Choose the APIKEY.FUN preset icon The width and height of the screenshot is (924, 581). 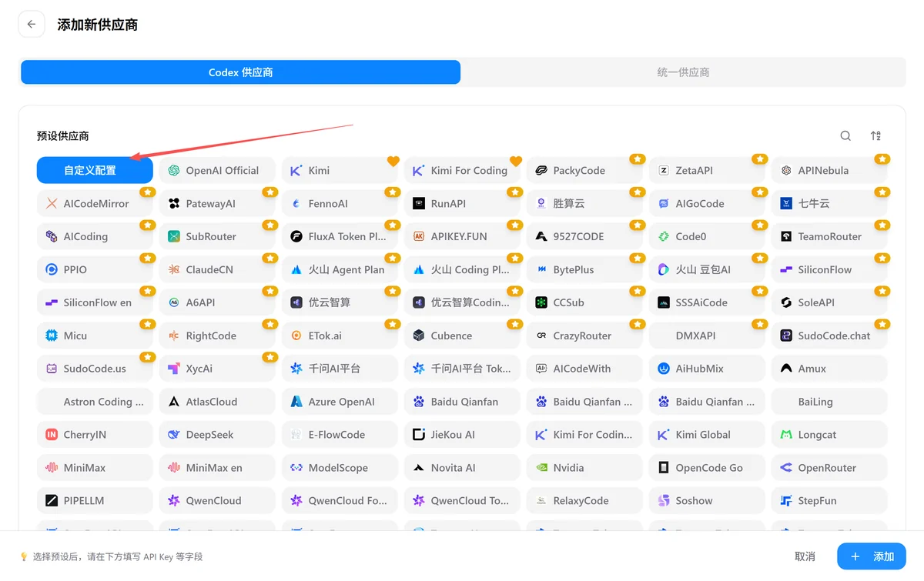[x=419, y=237]
